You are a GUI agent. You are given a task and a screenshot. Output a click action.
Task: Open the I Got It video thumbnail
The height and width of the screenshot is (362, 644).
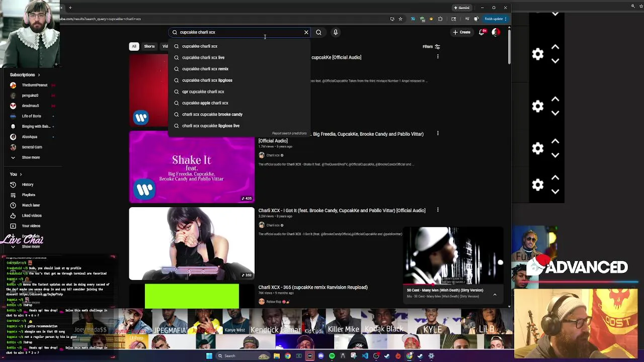pyautogui.click(x=192, y=244)
